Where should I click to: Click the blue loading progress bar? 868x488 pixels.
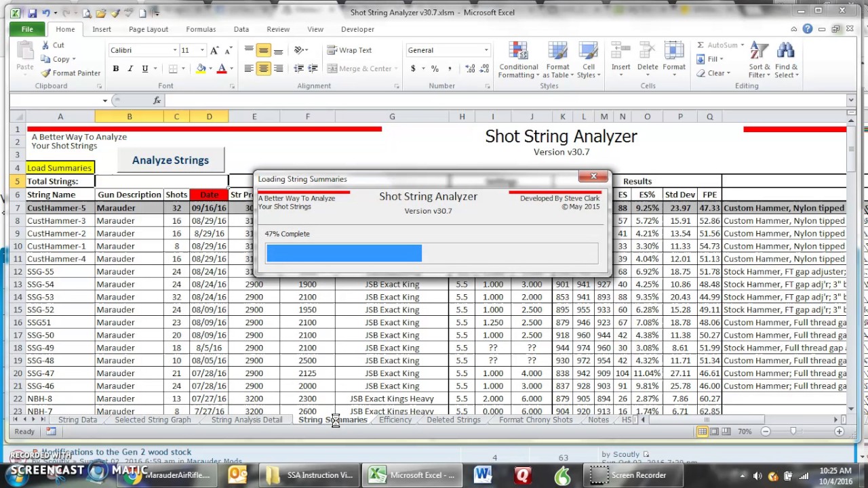coord(344,253)
